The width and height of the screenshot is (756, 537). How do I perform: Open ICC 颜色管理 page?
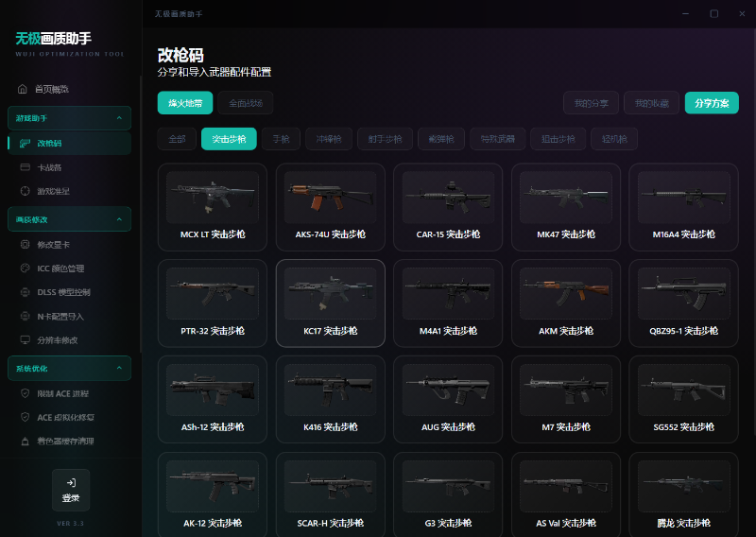pos(69,268)
